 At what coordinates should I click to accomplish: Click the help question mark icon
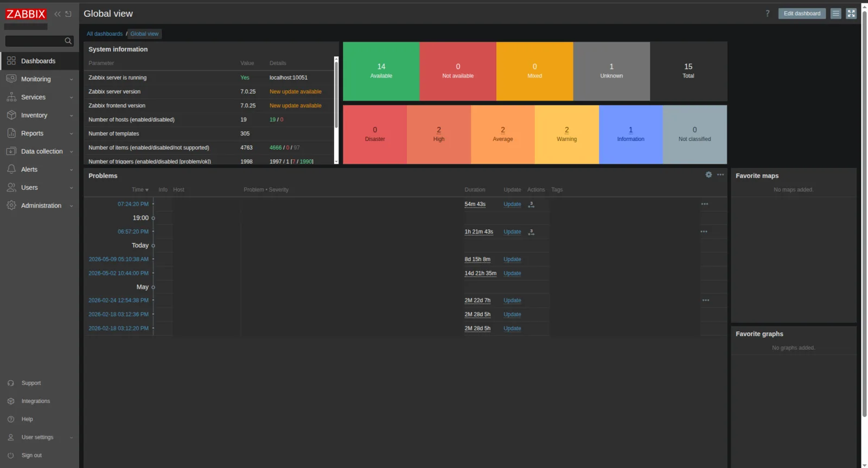[x=768, y=14]
